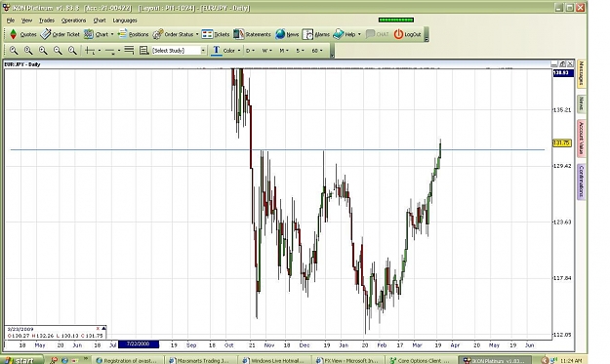610x364 pixels.
Task: Click the green connection status bar
Action: [x=396, y=20]
